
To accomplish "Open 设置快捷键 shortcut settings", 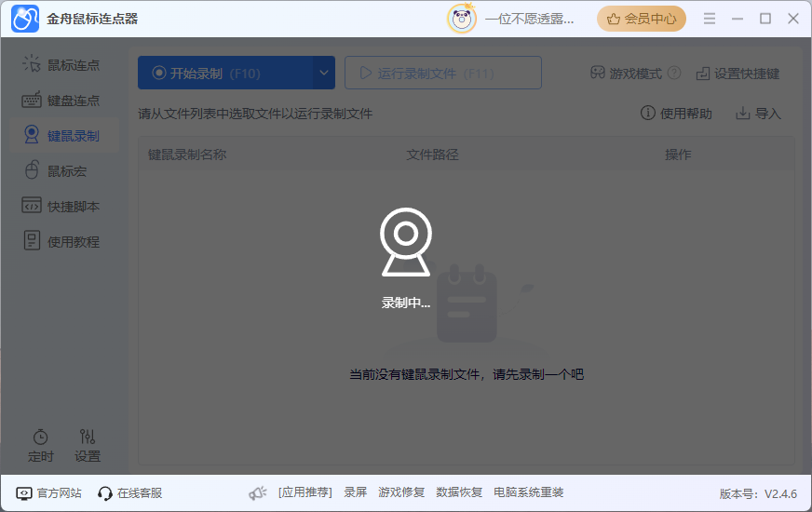I will click(x=738, y=74).
